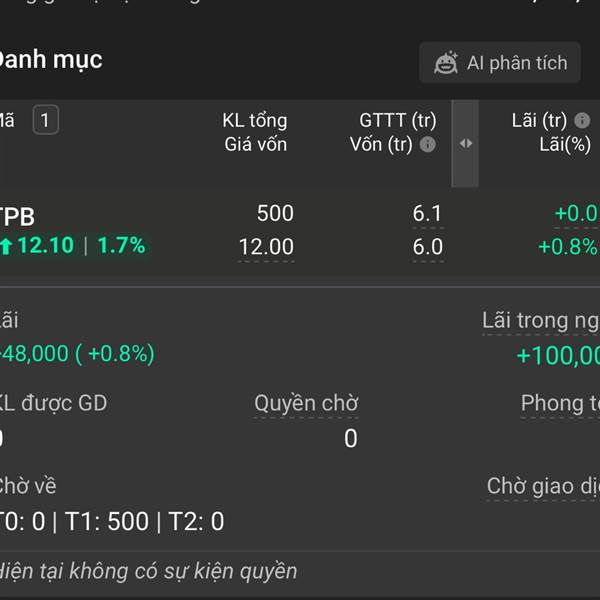
Task: Click the +48,000 (+0.8%) profit value
Action: pyautogui.click(x=77, y=354)
